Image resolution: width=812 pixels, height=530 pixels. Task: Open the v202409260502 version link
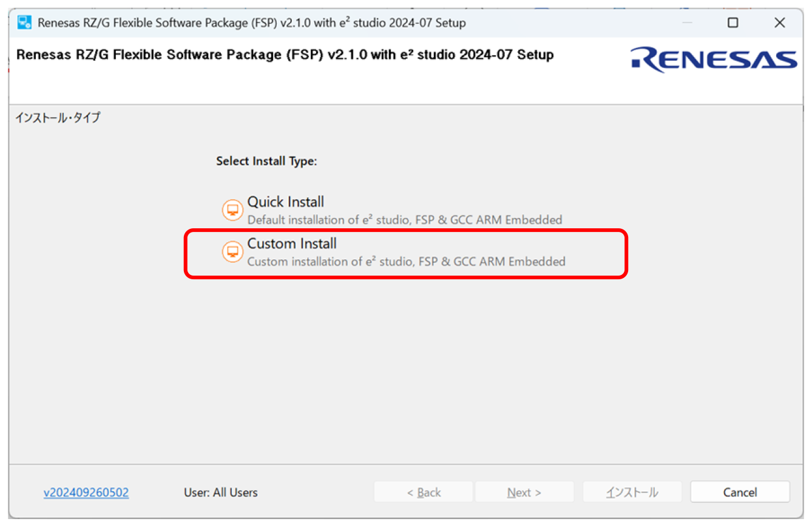[86, 492]
